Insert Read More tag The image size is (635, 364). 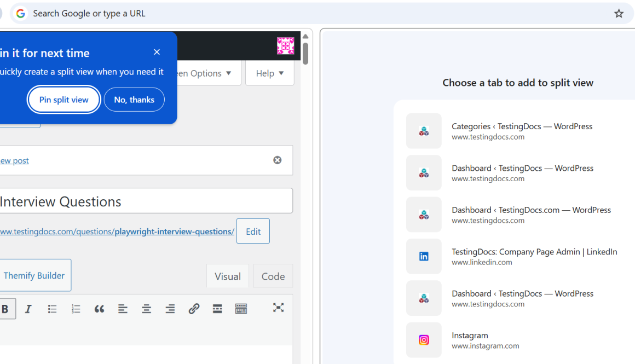(x=217, y=309)
